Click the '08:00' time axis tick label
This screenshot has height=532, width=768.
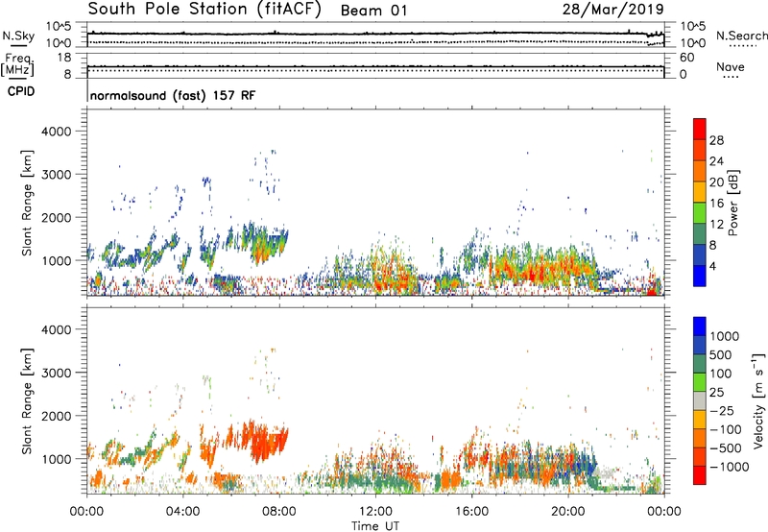click(279, 512)
